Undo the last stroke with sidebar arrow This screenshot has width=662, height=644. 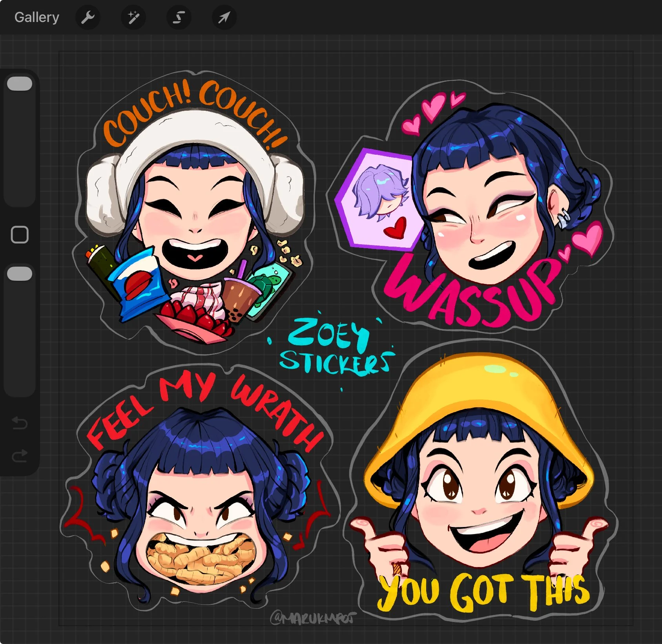coord(20,423)
